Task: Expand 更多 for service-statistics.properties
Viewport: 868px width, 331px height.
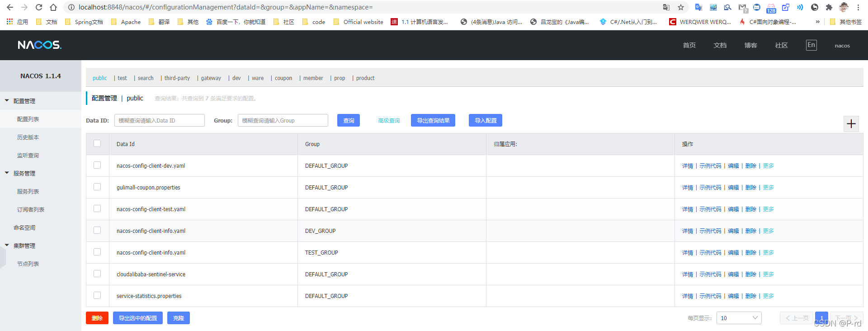Action: 768,296
